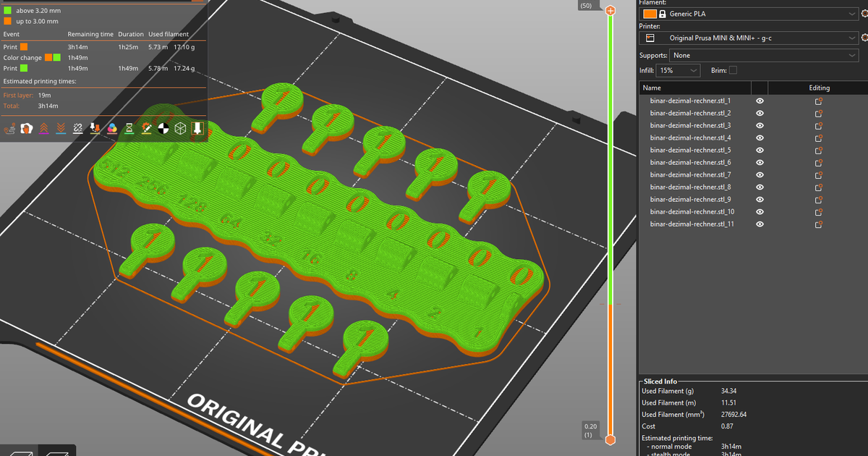
Task: Select the custom G-code gear-pencil icon
Action: click(x=146, y=128)
